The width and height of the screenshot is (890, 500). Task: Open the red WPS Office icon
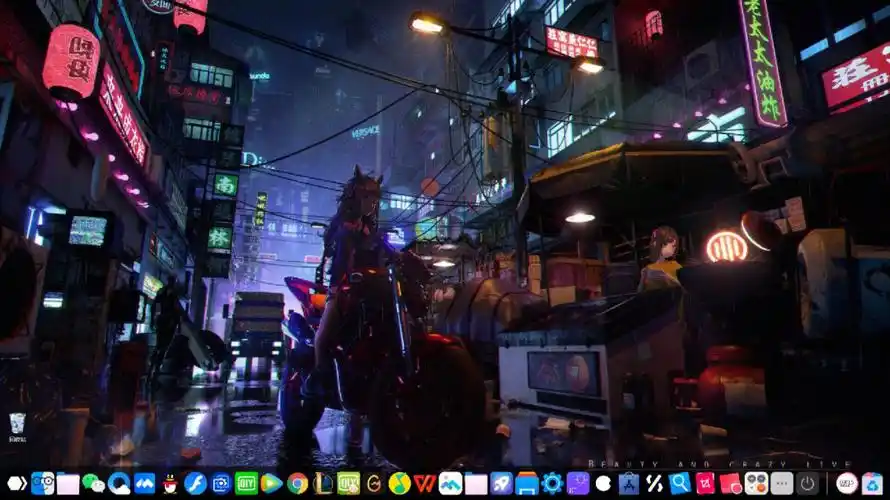[x=425, y=483]
